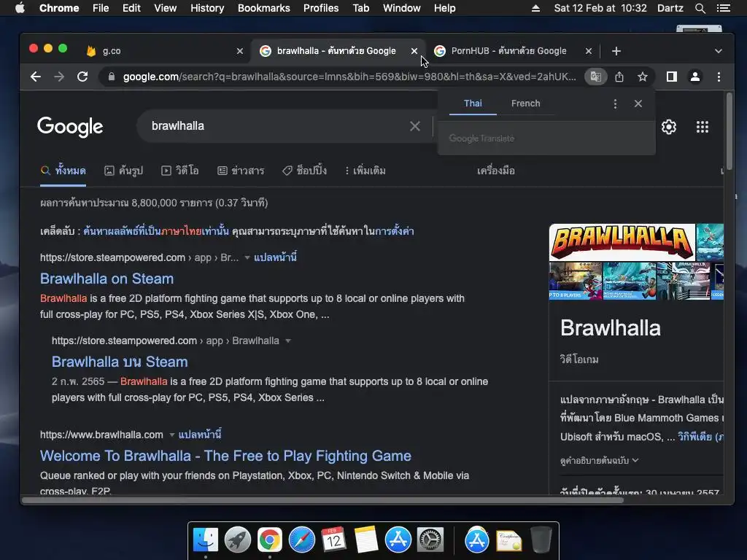Open the Chrome History menu
This screenshot has height=560, width=747.
(x=207, y=8)
